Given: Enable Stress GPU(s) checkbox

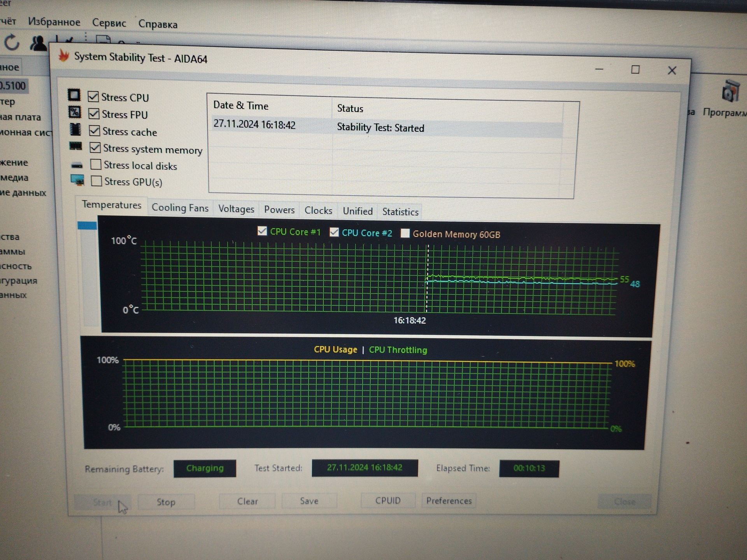Looking at the screenshot, I should tap(96, 181).
